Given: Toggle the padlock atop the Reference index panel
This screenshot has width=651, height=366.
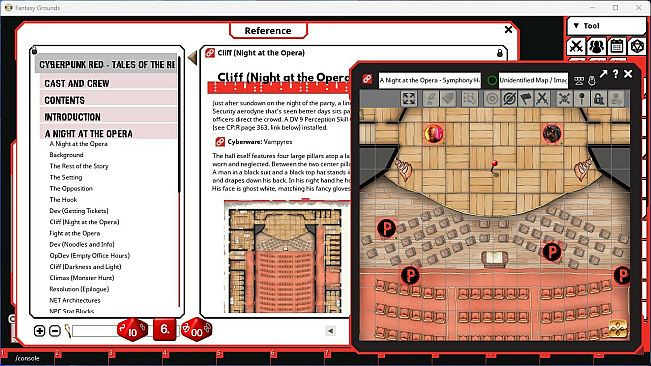Looking at the screenshot, I should click(34, 51).
